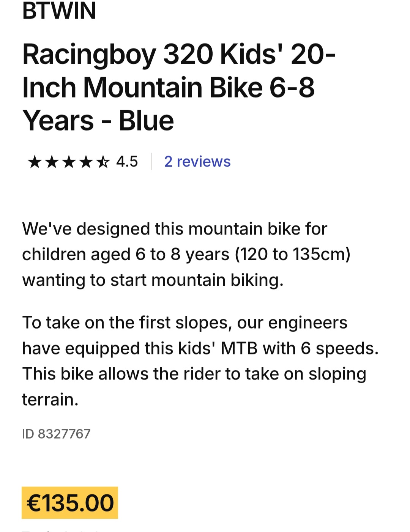This screenshot has height=532, width=410.
Task: Click the 4.5 rating score
Action: (127, 162)
